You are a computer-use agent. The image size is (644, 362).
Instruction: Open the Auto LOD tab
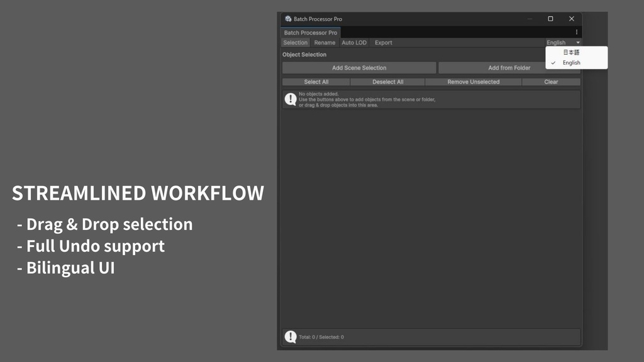click(354, 42)
